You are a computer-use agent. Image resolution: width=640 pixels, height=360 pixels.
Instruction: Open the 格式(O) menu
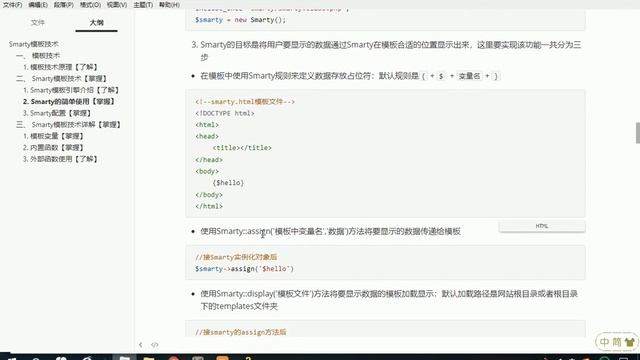coord(90,5)
